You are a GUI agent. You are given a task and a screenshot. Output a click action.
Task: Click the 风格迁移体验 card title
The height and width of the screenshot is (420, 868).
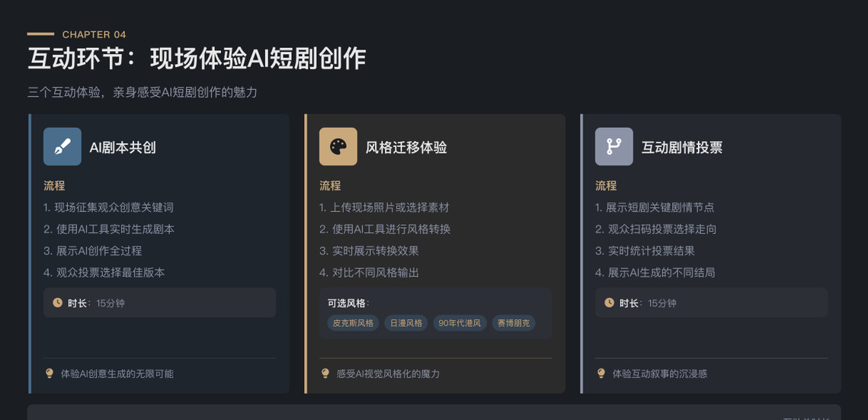(406, 147)
